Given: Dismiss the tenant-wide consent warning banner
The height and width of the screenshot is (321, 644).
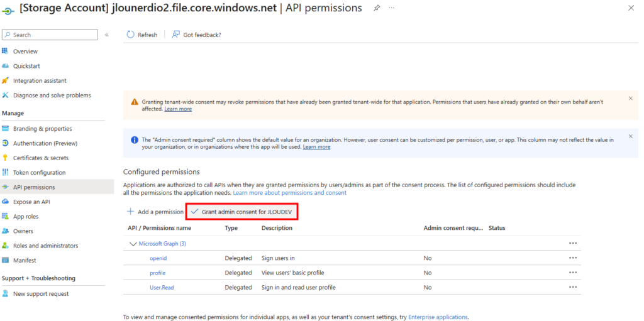Looking at the screenshot, I should coord(631,98).
